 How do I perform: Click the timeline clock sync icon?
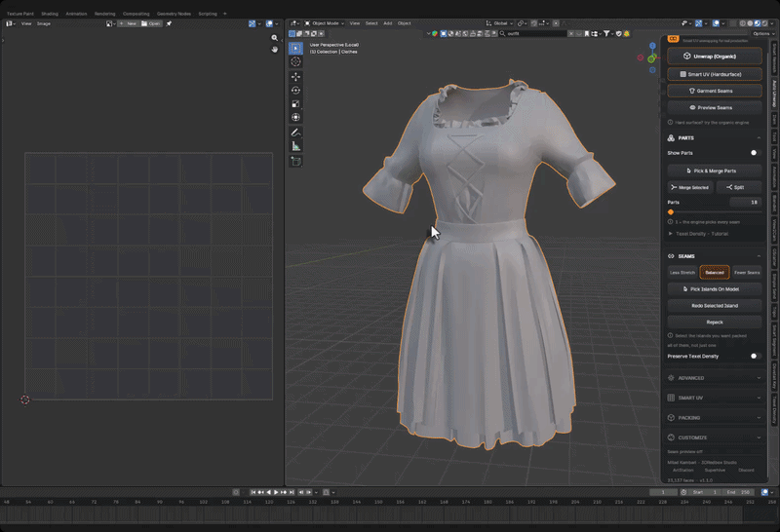pos(683,492)
